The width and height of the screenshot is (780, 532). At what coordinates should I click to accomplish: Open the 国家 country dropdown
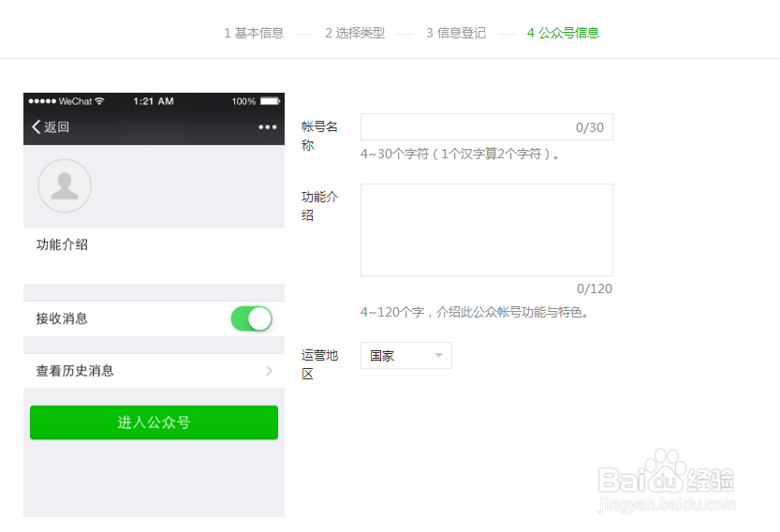(x=406, y=355)
